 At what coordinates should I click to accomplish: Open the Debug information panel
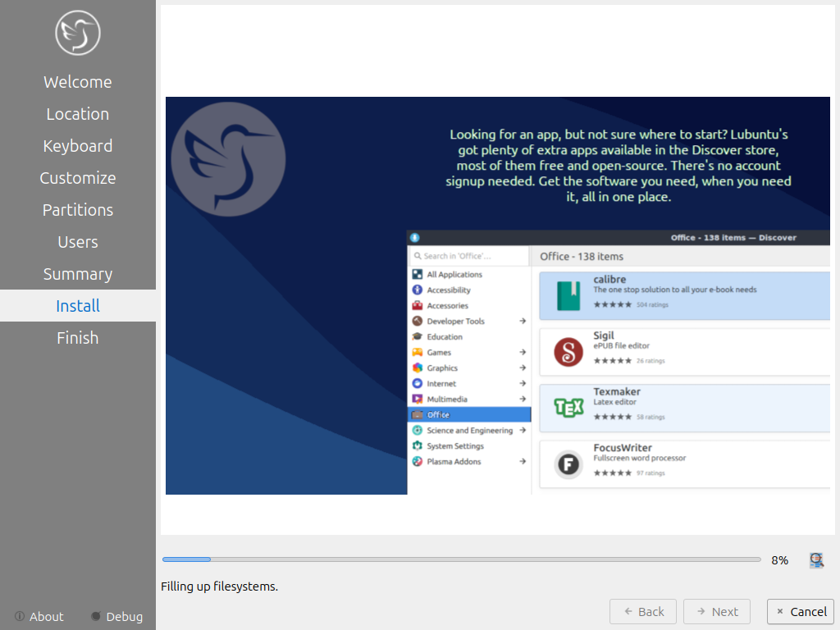pyautogui.click(x=116, y=616)
